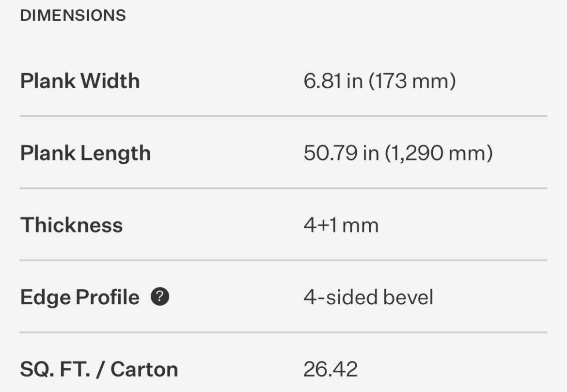Click the divider line under Thickness
The height and width of the screenshot is (392, 567).
(x=283, y=260)
